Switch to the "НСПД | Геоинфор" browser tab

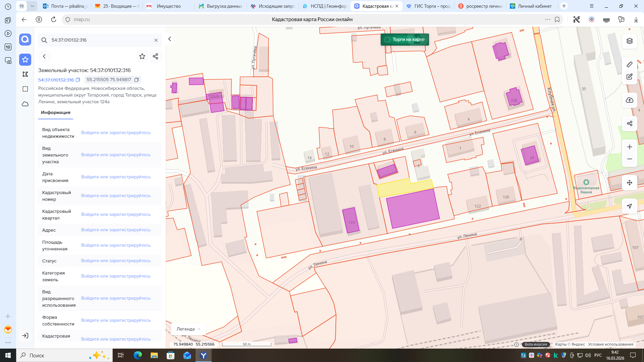coord(324,6)
